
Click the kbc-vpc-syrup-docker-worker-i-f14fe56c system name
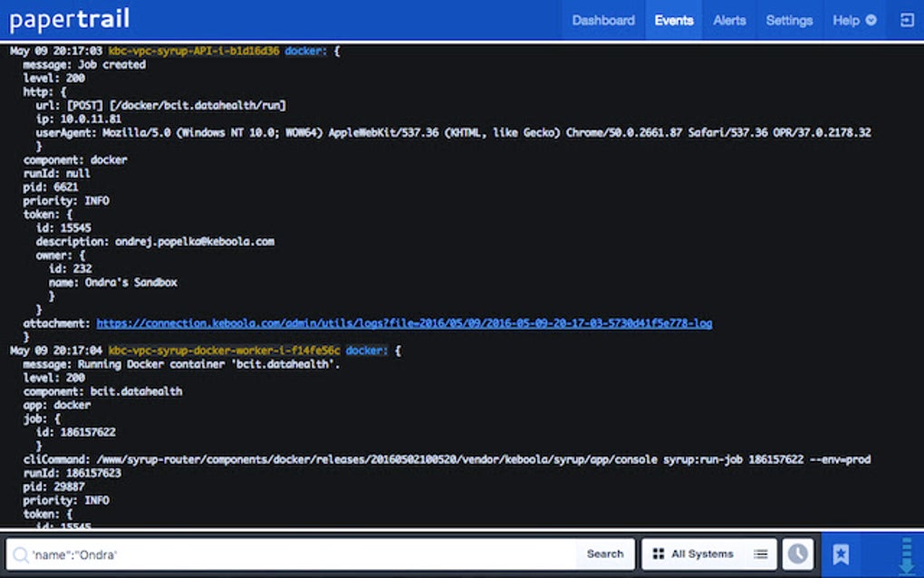(x=224, y=350)
